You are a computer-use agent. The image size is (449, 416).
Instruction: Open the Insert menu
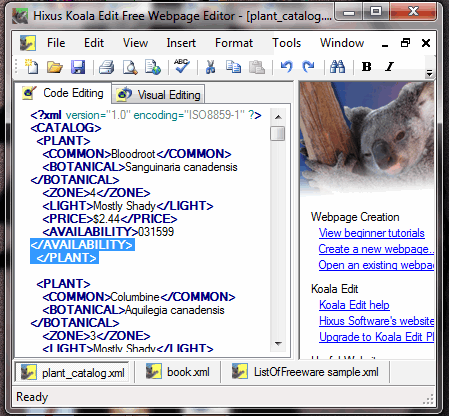pyautogui.click(x=181, y=43)
